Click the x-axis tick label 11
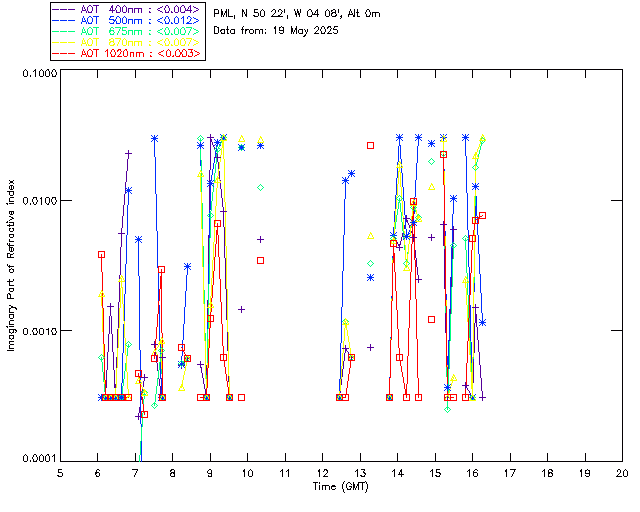 (285, 473)
